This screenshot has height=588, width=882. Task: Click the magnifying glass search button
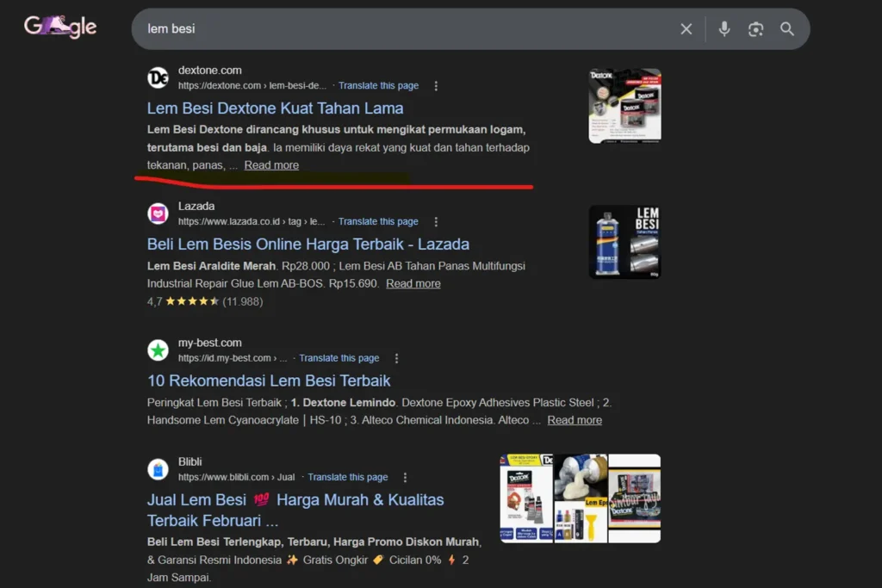(x=787, y=29)
